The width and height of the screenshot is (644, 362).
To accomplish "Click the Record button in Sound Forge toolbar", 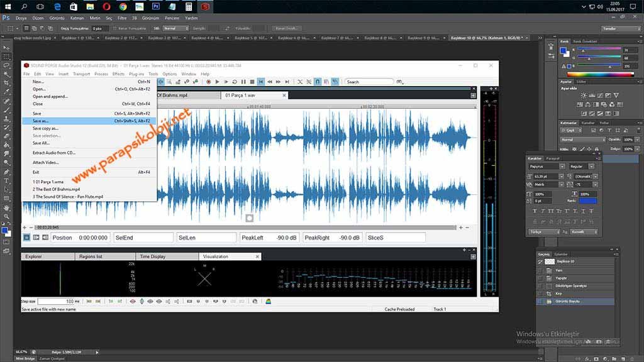I will [x=209, y=82].
